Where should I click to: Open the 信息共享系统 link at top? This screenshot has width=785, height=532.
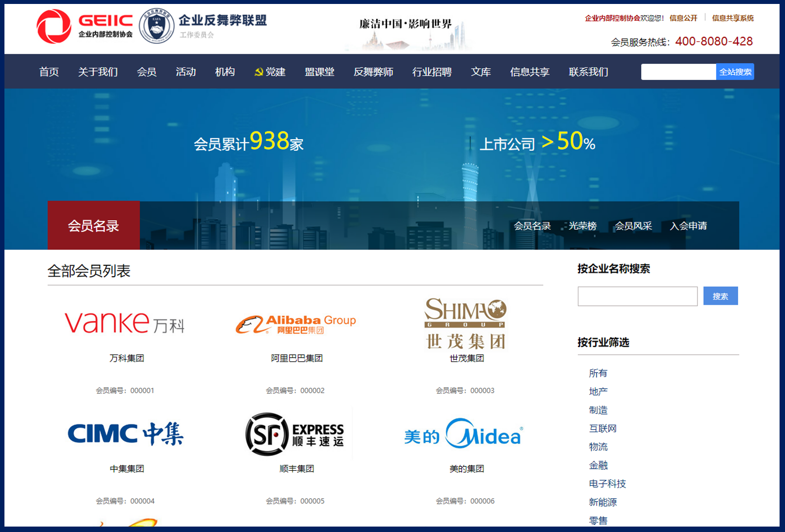(x=733, y=18)
